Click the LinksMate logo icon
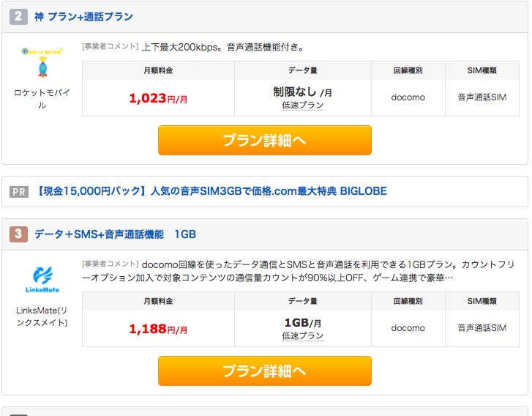 (42, 280)
